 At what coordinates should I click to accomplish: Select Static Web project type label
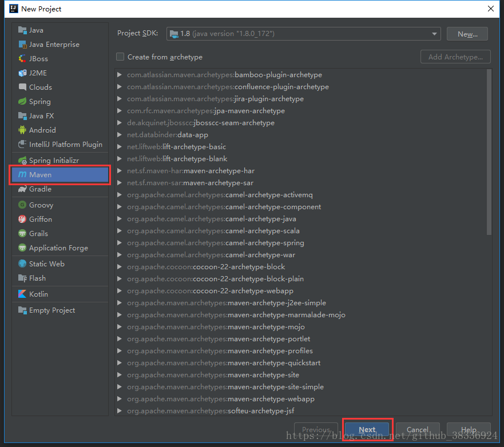(x=46, y=264)
